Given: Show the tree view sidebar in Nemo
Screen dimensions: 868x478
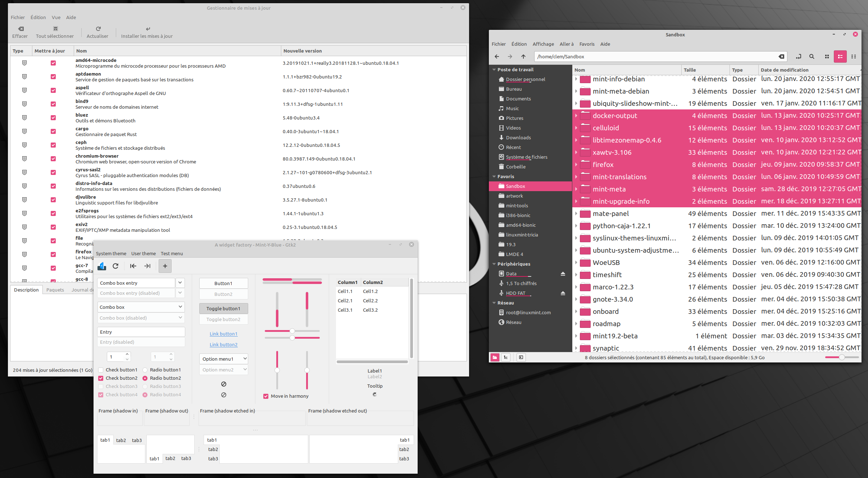Looking at the screenshot, I should (506, 357).
